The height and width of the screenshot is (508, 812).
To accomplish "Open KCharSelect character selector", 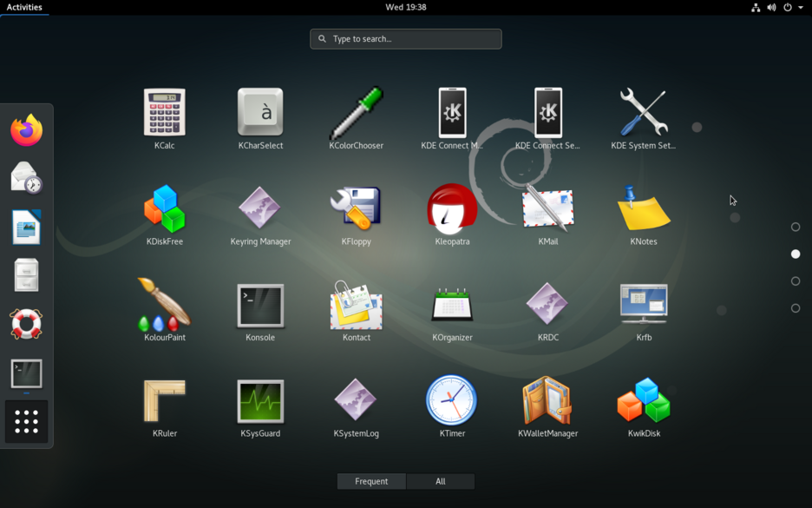I will [x=260, y=119].
